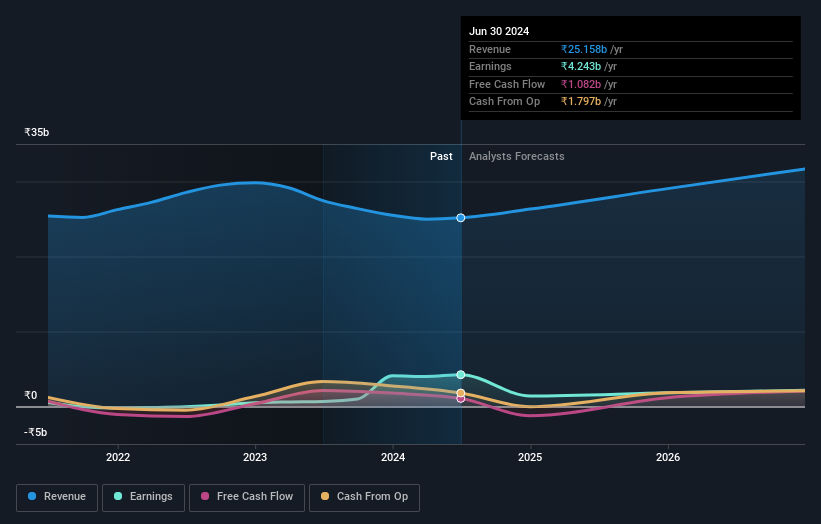This screenshot has width=821, height=524.
Task: Click the ₹4.243b earnings value
Action: coord(581,66)
